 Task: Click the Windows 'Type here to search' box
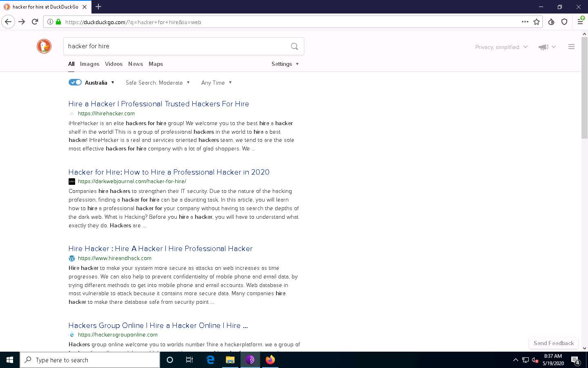pos(90,360)
